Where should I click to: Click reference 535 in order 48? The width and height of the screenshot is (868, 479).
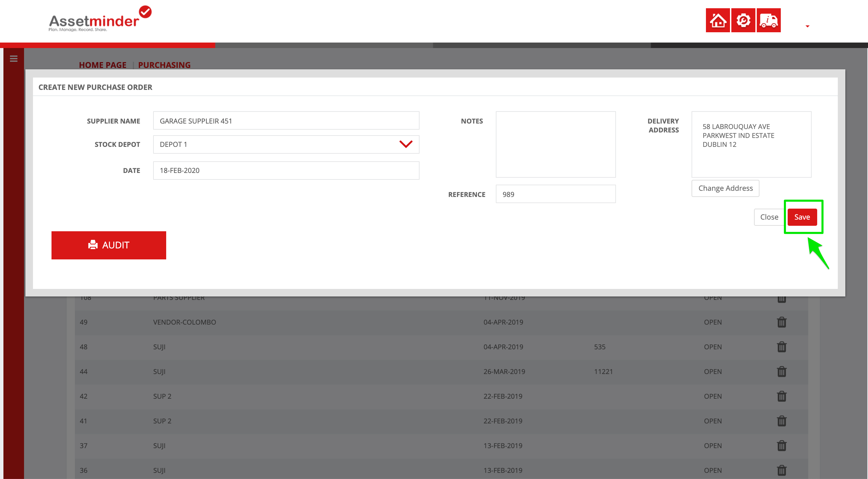point(599,347)
